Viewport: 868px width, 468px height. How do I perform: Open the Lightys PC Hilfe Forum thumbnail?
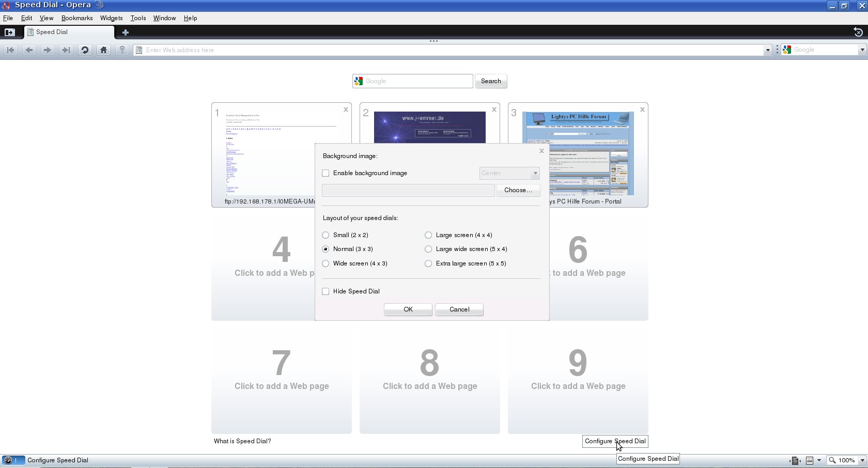point(578,153)
